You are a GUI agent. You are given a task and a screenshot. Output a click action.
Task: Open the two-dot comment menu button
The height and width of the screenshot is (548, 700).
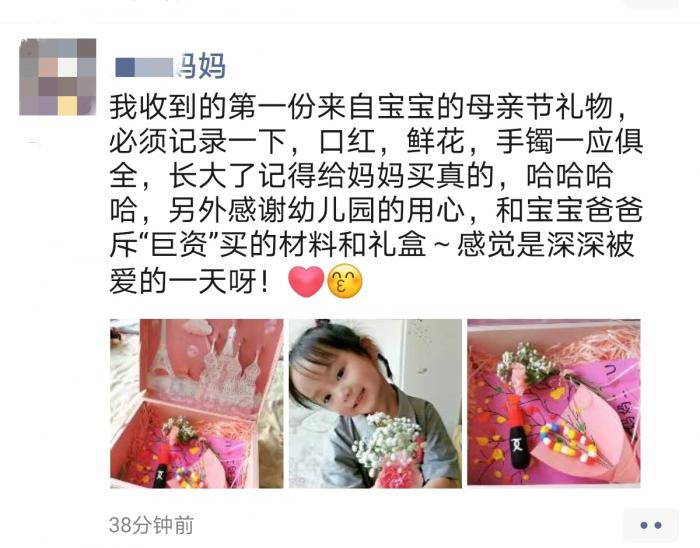pyautogui.click(x=650, y=525)
